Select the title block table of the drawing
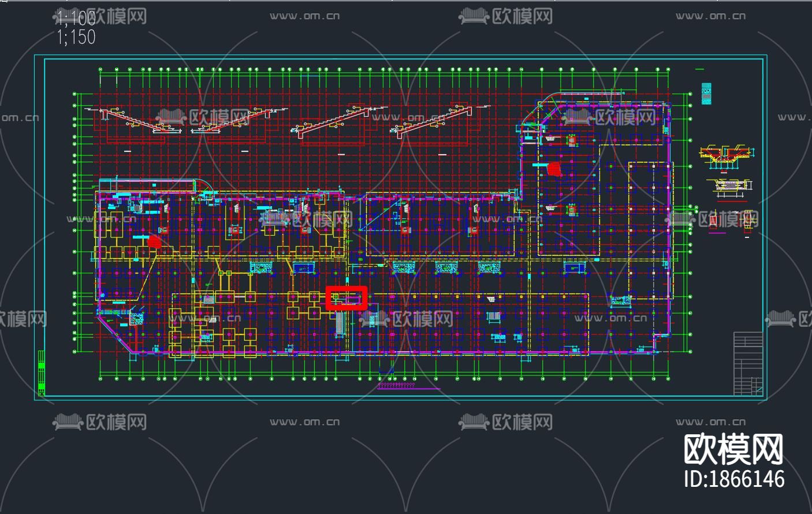812x514 pixels. tap(748, 363)
